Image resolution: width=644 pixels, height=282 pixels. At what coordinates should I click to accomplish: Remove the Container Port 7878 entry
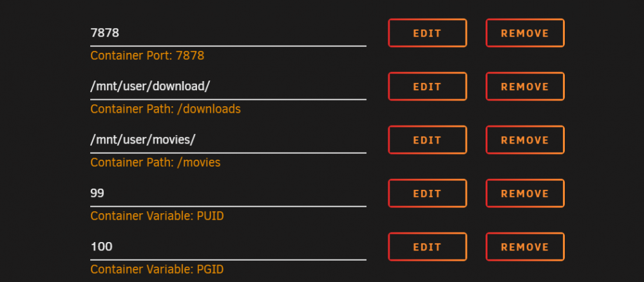point(525,33)
